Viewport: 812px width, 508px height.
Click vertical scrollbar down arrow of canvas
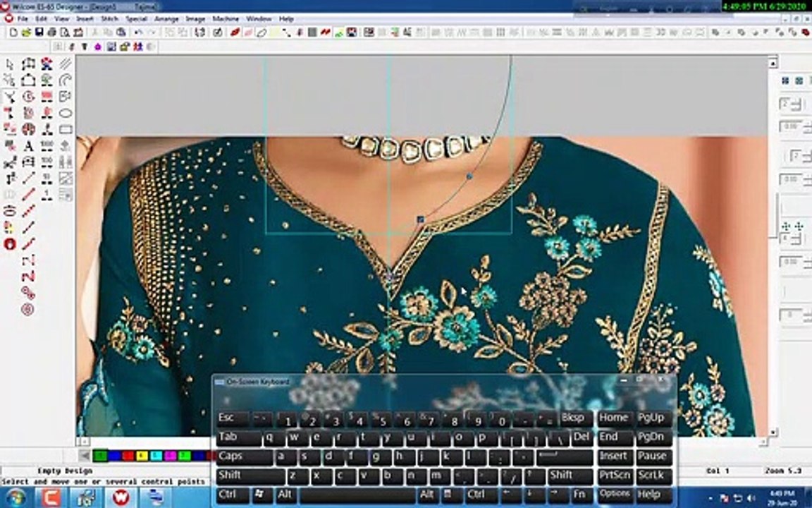tap(773, 432)
